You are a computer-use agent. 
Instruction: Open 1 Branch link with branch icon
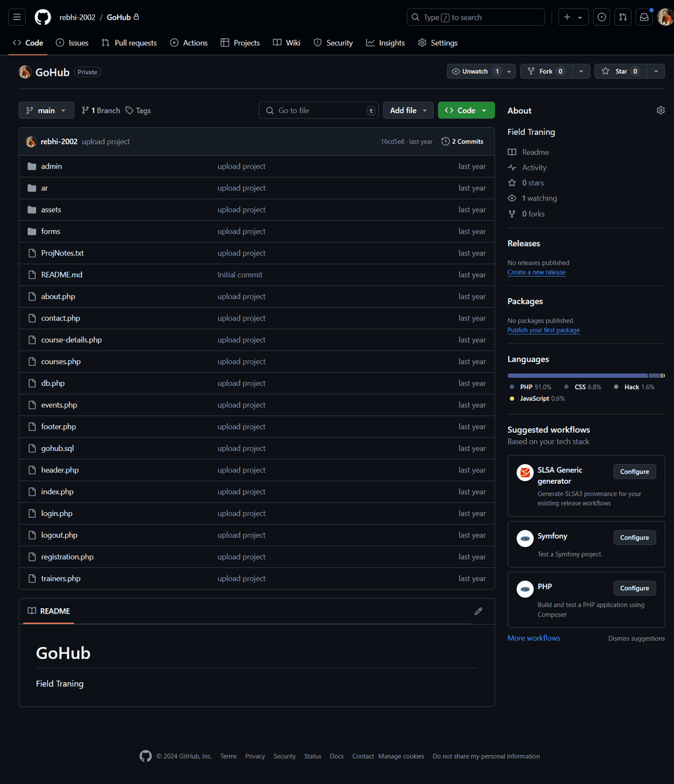(x=101, y=111)
